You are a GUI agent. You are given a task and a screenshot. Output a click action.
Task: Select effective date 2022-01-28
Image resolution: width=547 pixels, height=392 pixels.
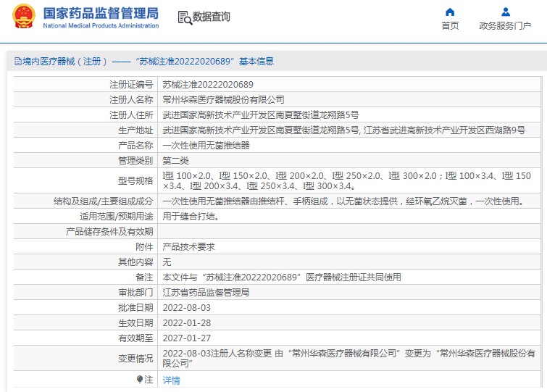click(x=187, y=323)
